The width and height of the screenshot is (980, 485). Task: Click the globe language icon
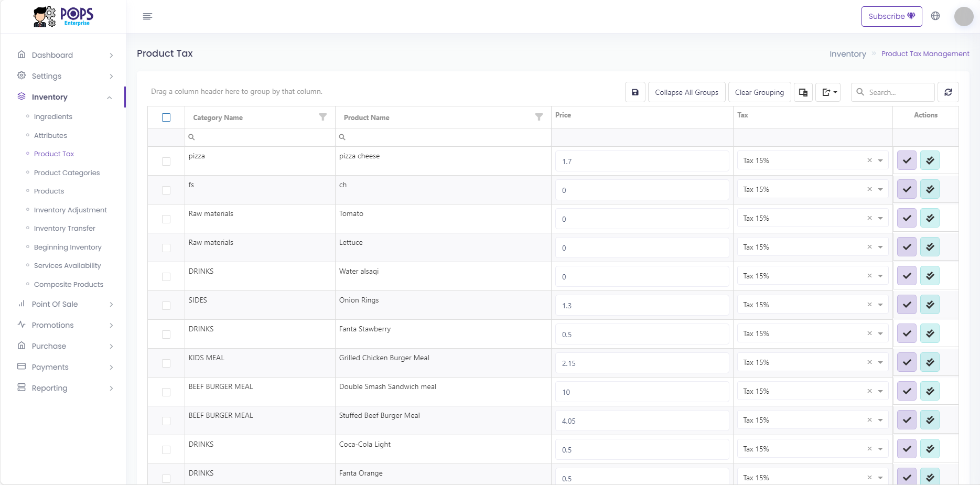tap(935, 16)
